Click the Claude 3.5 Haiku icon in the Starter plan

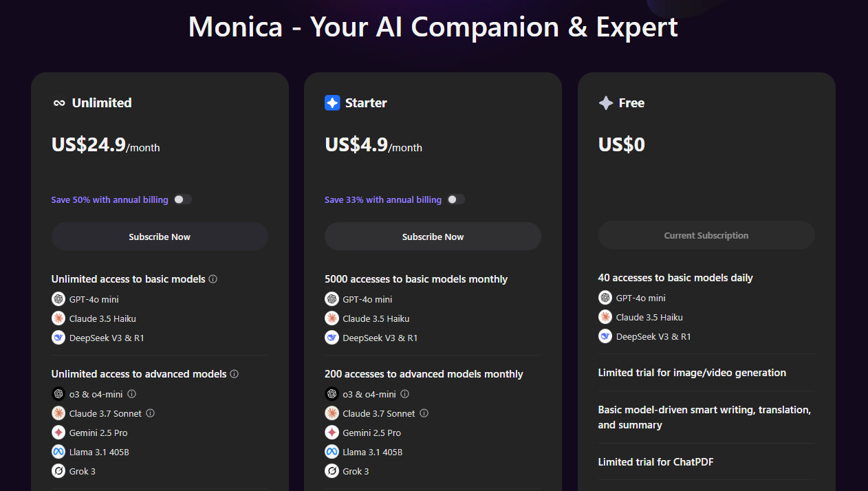[332, 318]
